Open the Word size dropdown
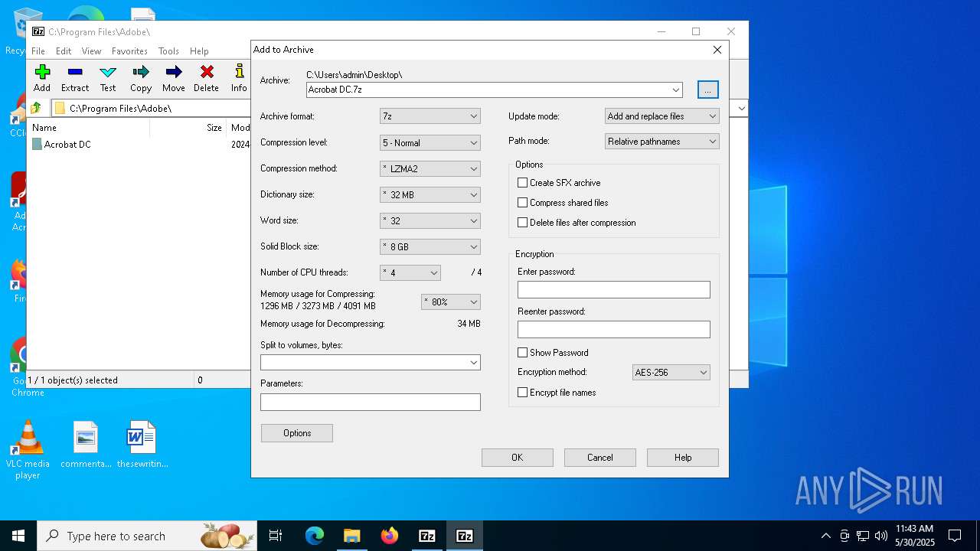The height and width of the screenshot is (551, 980). click(430, 220)
